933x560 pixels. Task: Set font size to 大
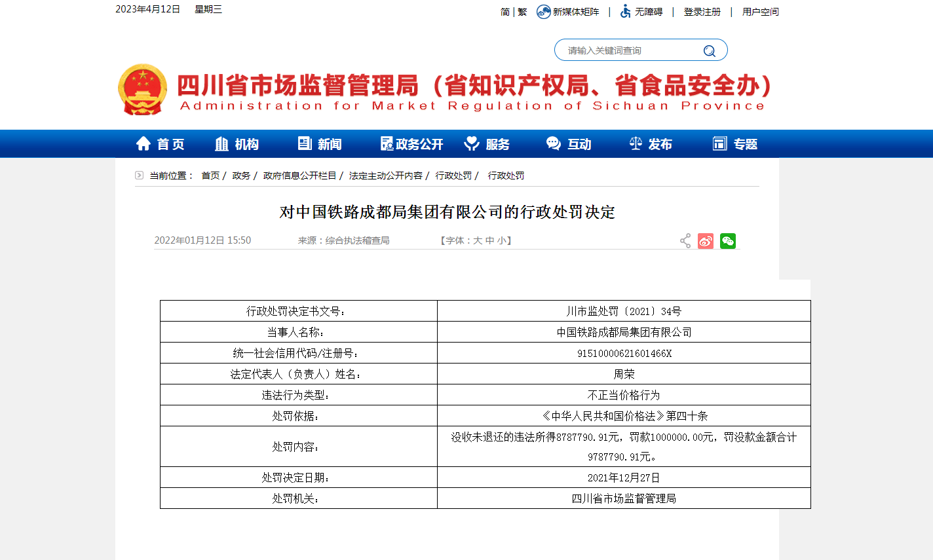point(478,241)
